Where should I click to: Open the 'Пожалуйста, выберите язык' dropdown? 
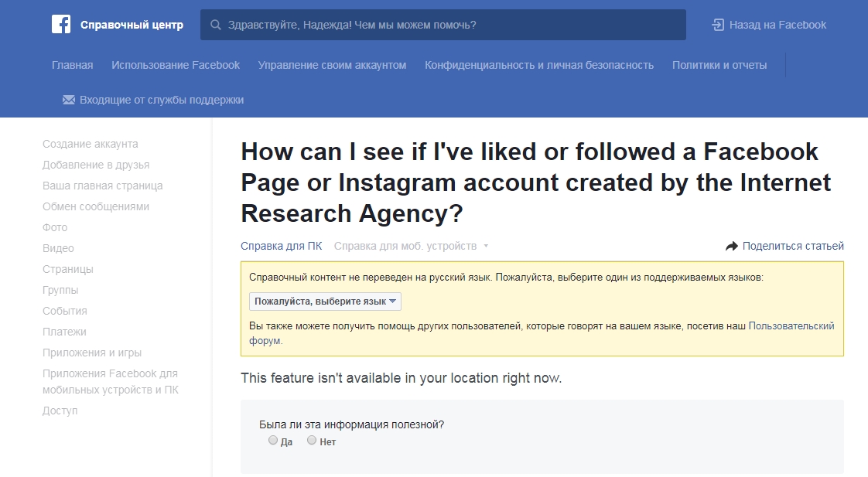pos(325,302)
